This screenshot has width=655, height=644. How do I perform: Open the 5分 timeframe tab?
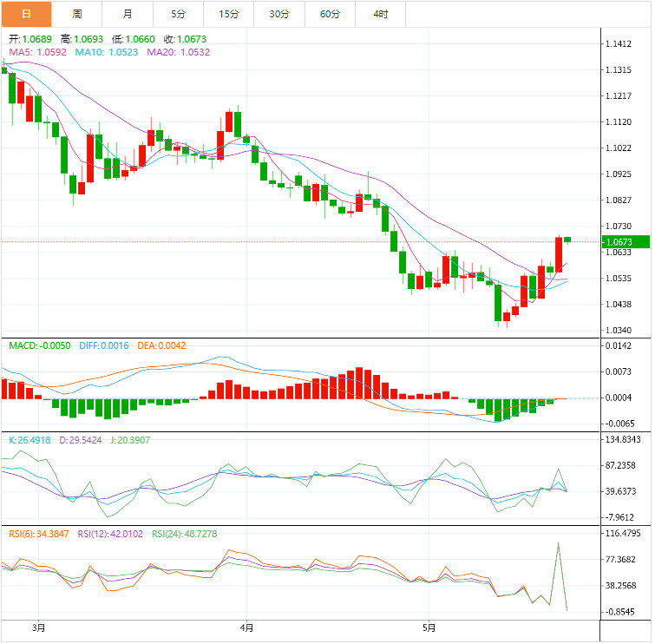[178, 14]
